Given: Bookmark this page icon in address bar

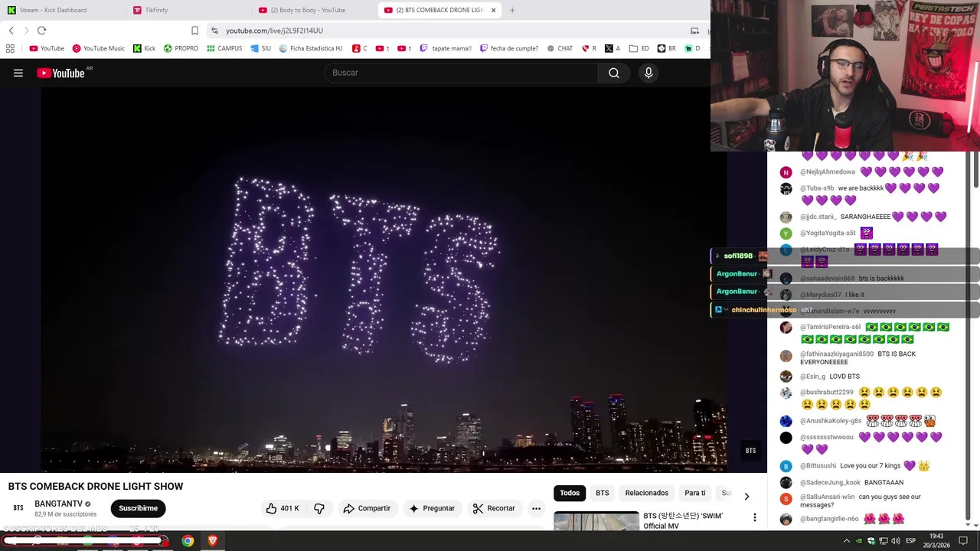Looking at the screenshot, I should point(194,31).
